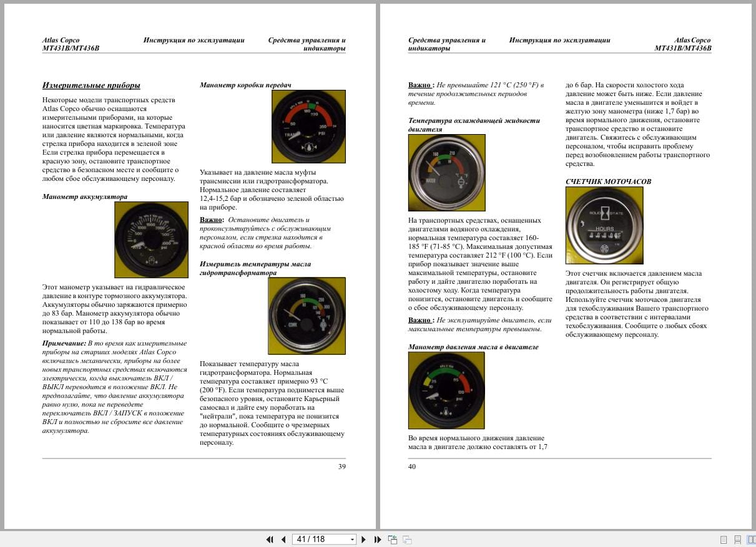756x547 pixels.
Task: Click the heading 'Манометр коробки передач'
Action: pos(245,85)
